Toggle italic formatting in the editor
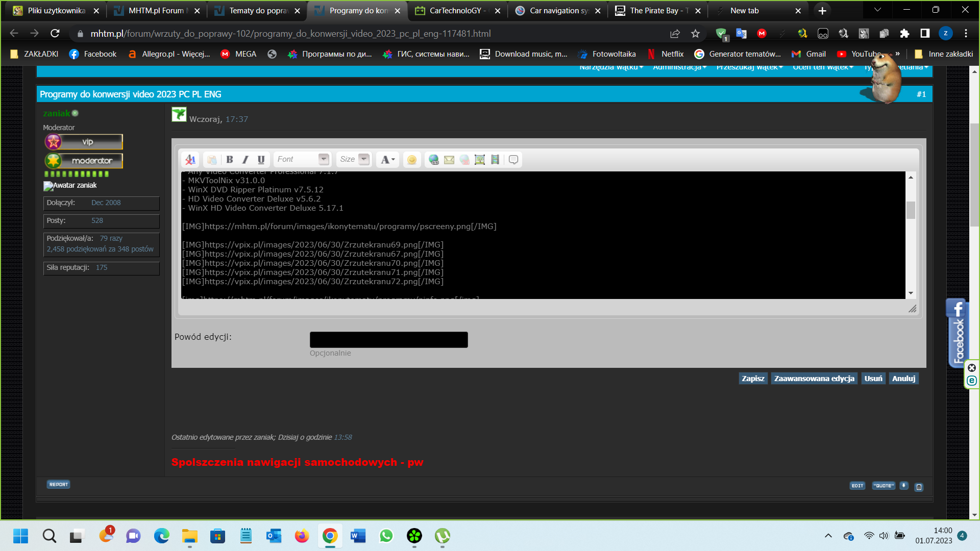The height and width of the screenshot is (551, 980). [x=246, y=160]
